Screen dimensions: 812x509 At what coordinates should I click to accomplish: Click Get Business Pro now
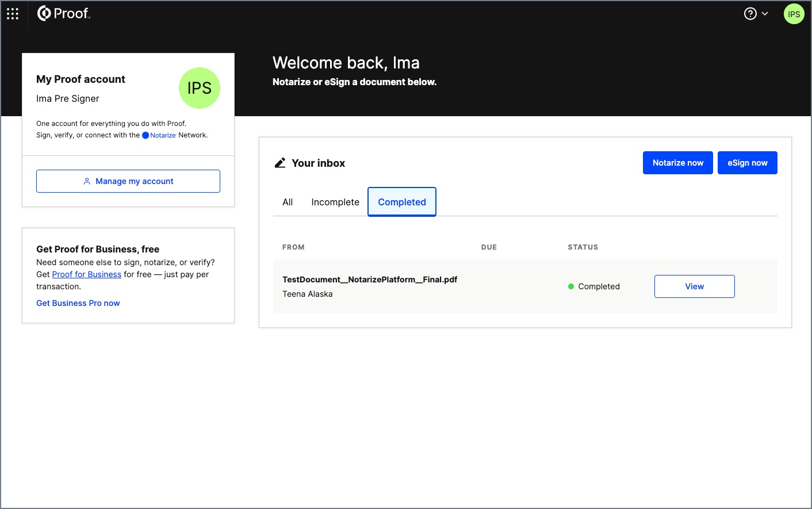(x=78, y=303)
